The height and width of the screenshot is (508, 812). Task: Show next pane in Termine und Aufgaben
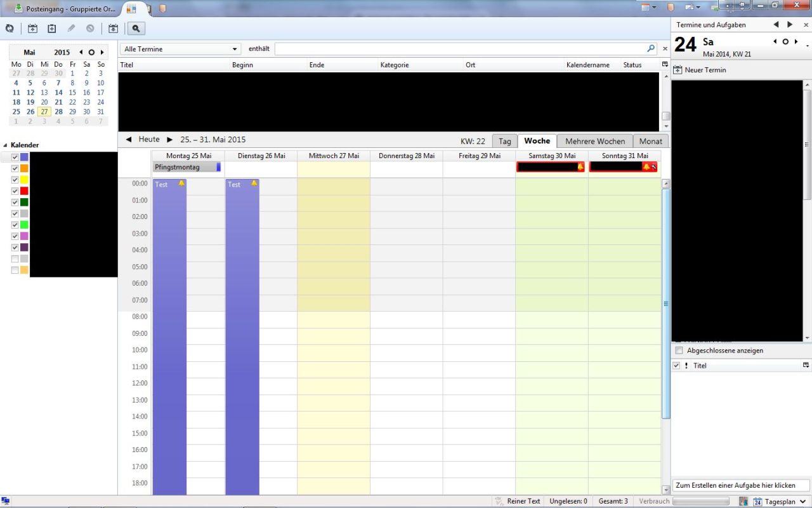click(790, 25)
